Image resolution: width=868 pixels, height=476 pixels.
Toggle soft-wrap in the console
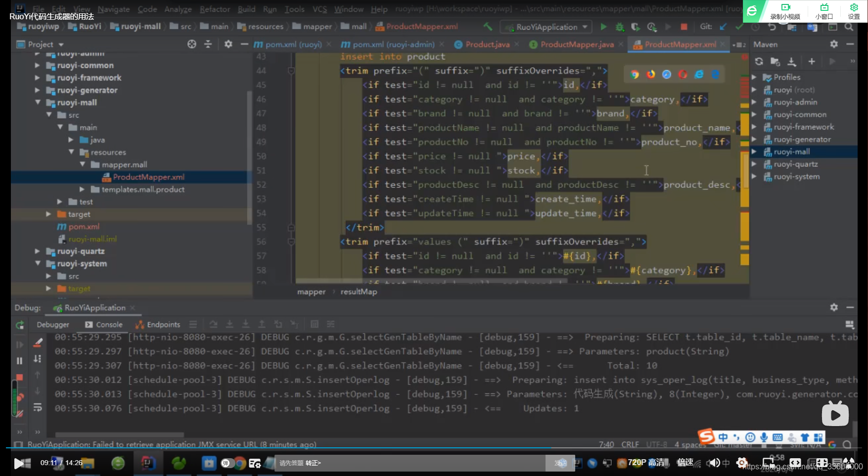(x=38, y=407)
